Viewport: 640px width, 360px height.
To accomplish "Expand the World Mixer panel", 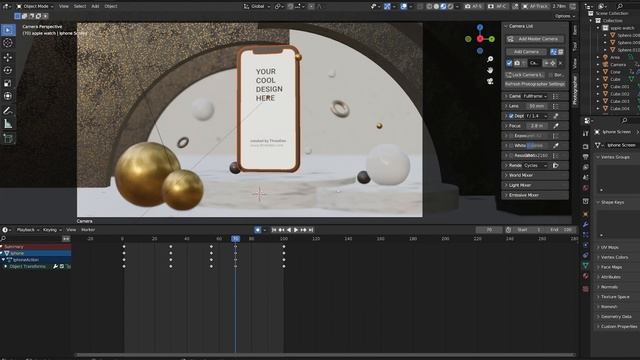I will (x=535, y=175).
